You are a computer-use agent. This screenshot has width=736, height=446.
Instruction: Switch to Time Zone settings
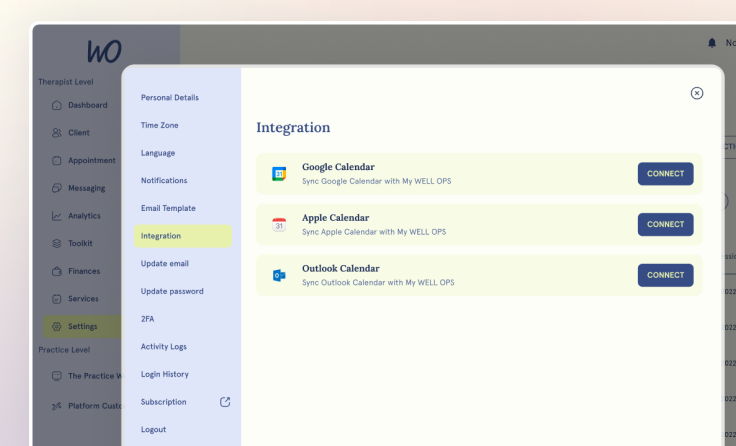click(x=160, y=125)
